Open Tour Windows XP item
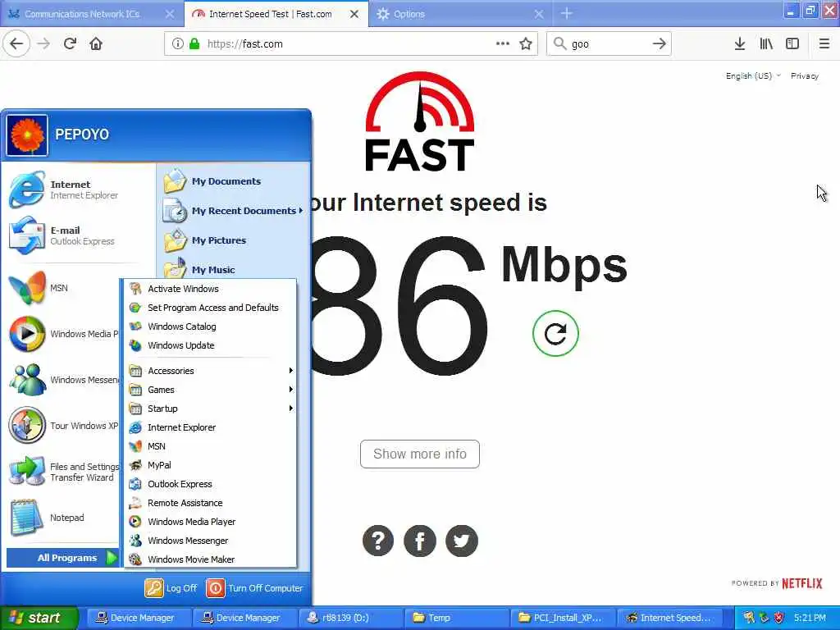 click(63, 426)
